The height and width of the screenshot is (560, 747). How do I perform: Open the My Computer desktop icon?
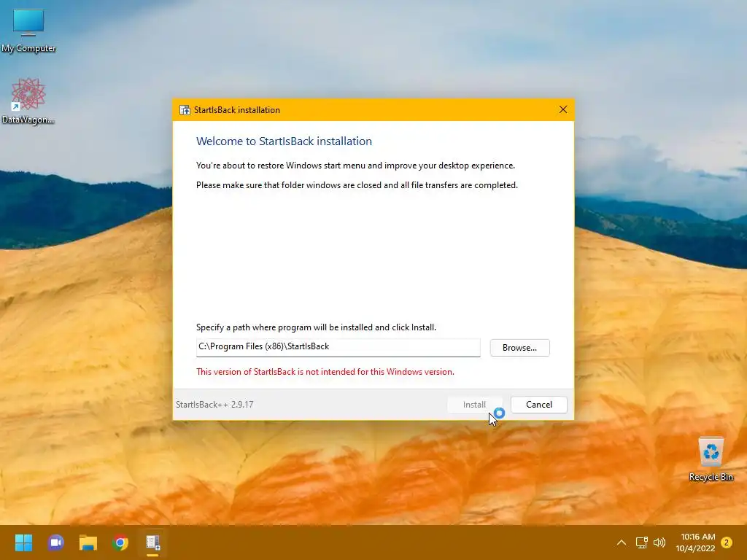(28, 30)
